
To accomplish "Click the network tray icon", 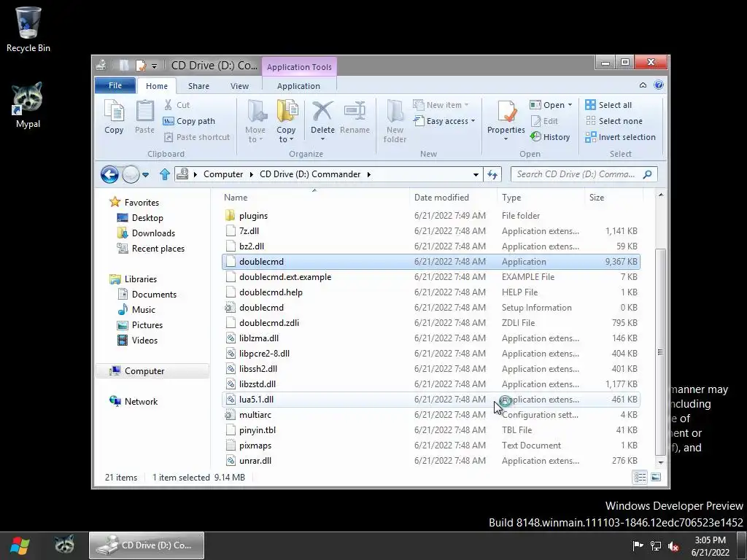I will (x=656, y=545).
